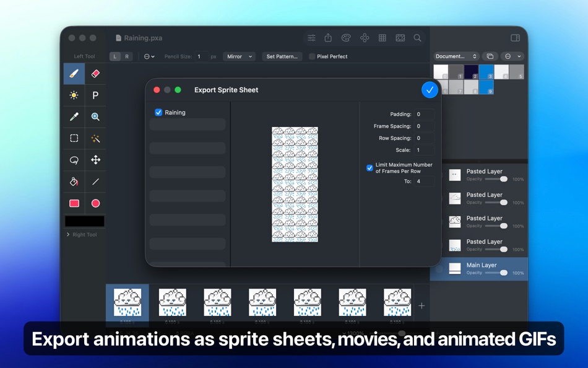Viewport: 588px width, 368px height.
Task: Select the Magic Wand tool
Action: point(95,139)
